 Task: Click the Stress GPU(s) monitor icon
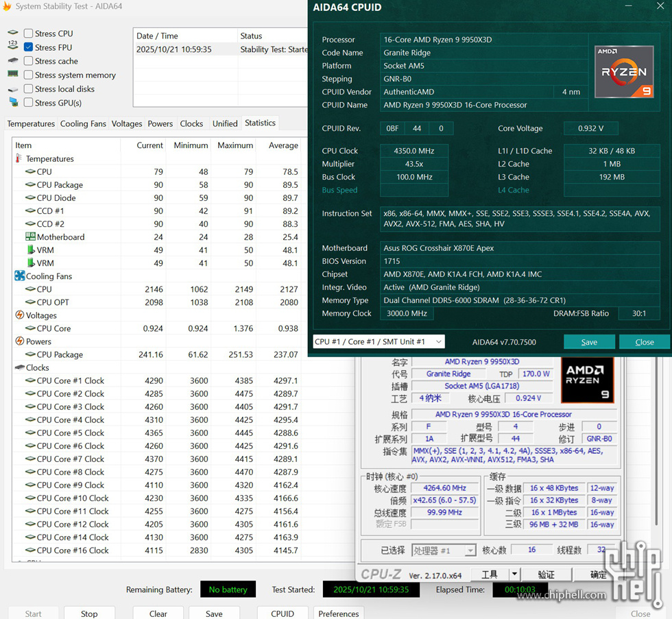[x=13, y=103]
